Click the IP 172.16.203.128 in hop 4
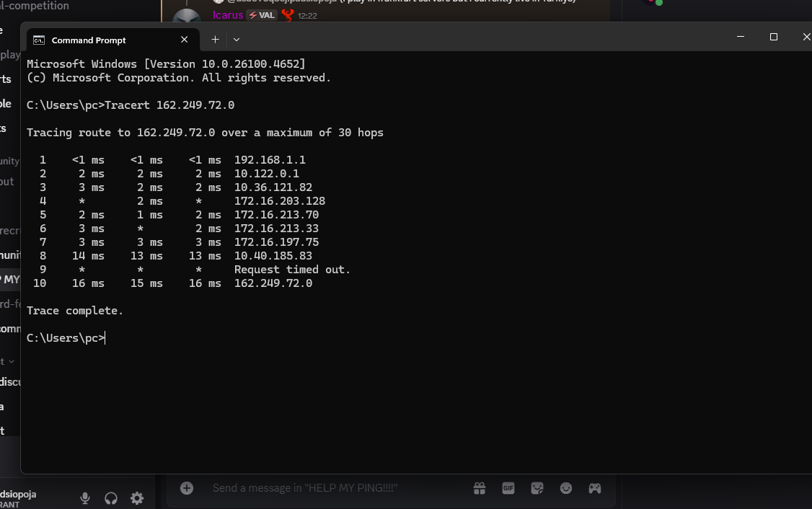This screenshot has width=812, height=509. tap(280, 201)
